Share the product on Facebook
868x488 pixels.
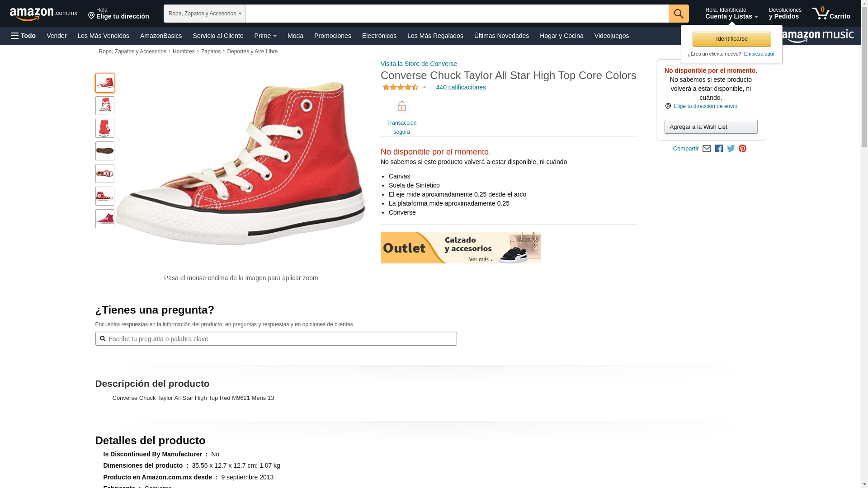point(719,149)
